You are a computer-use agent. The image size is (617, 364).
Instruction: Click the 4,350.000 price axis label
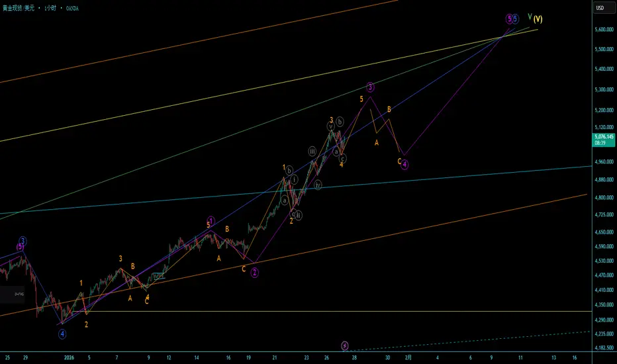[604, 305]
